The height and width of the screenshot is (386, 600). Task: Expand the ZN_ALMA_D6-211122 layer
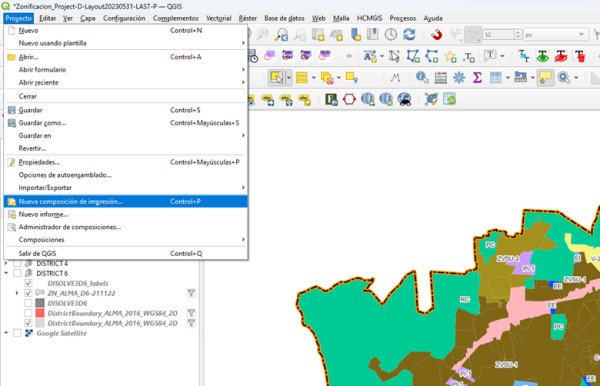tap(17, 293)
